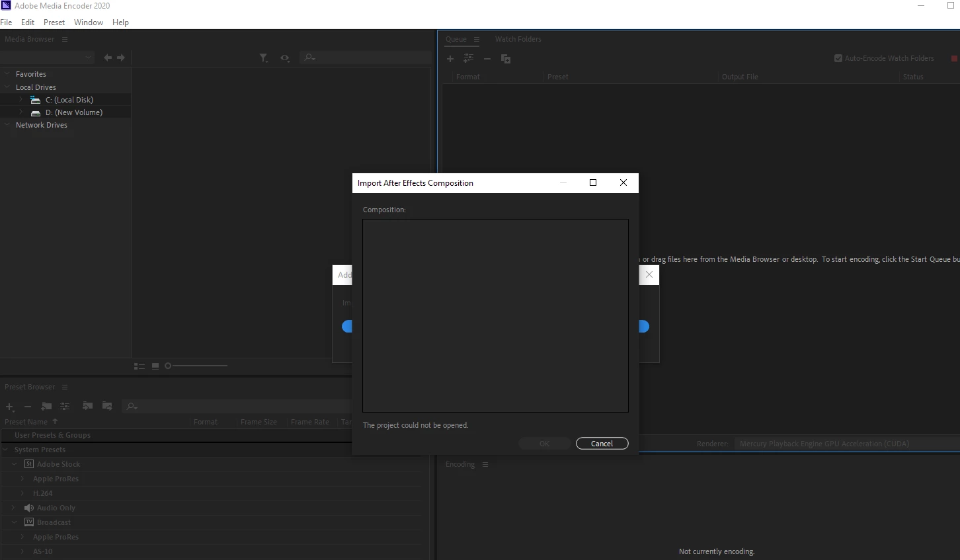Image resolution: width=960 pixels, height=560 pixels.
Task: Click the Format column header in Queue
Action: [x=467, y=77]
